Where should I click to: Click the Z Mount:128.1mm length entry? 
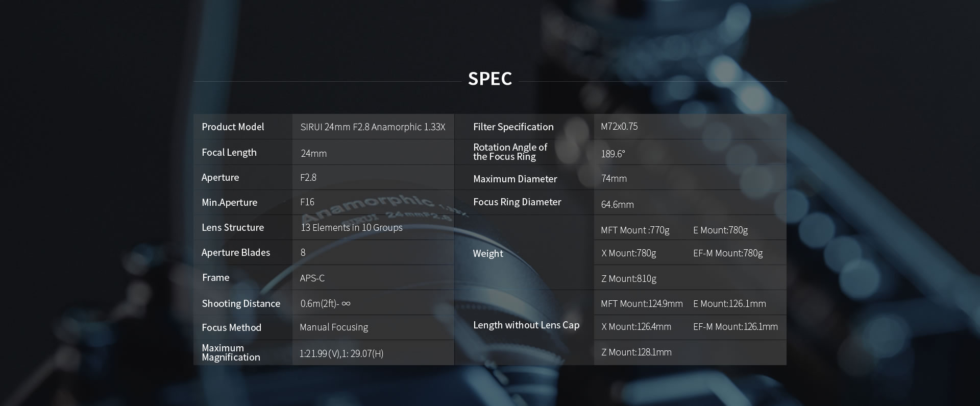636,352
